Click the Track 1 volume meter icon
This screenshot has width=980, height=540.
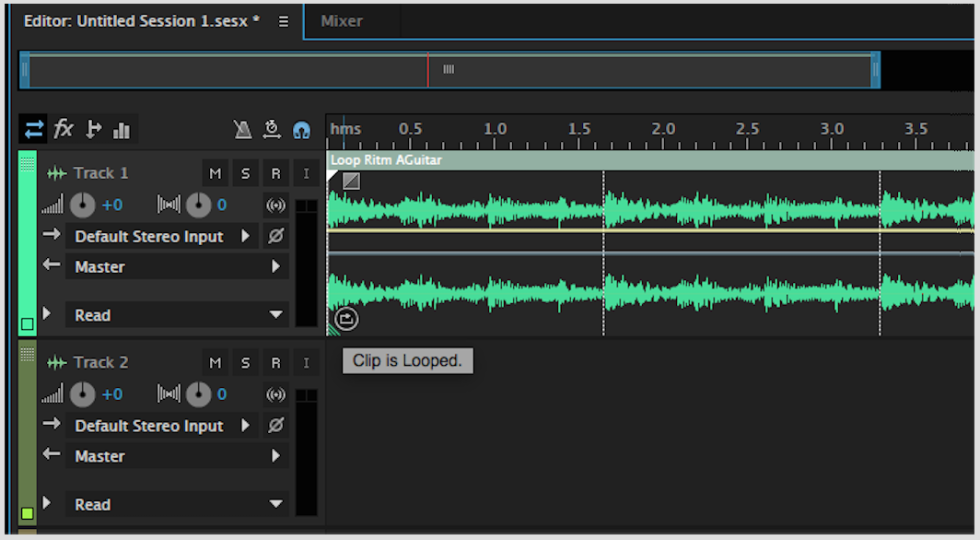pyautogui.click(x=52, y=205)
